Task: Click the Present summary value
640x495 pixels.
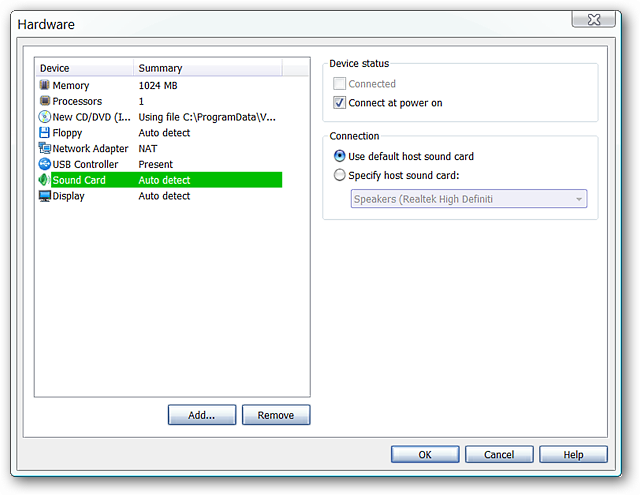Action: (156, 164)
